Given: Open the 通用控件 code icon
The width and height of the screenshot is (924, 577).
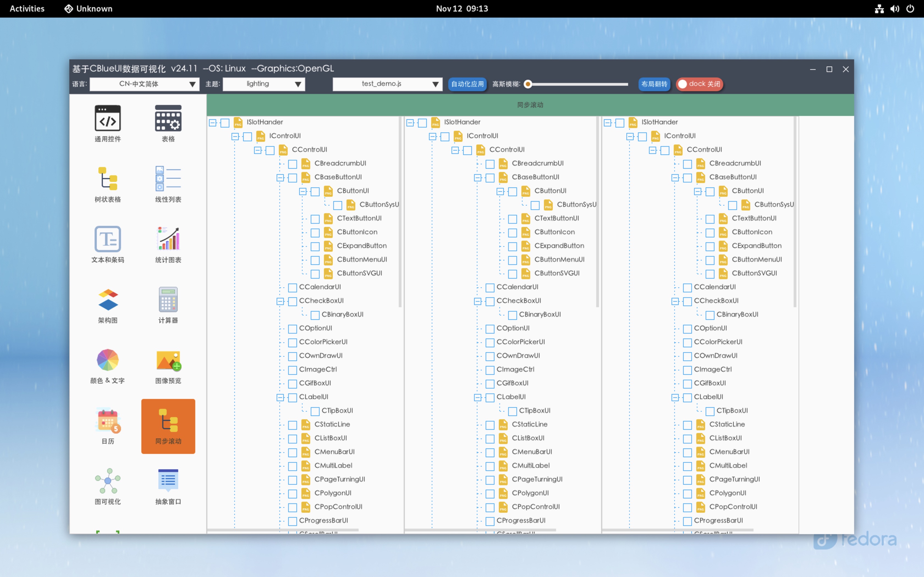Looking at the screenshot, I should 108,119.
